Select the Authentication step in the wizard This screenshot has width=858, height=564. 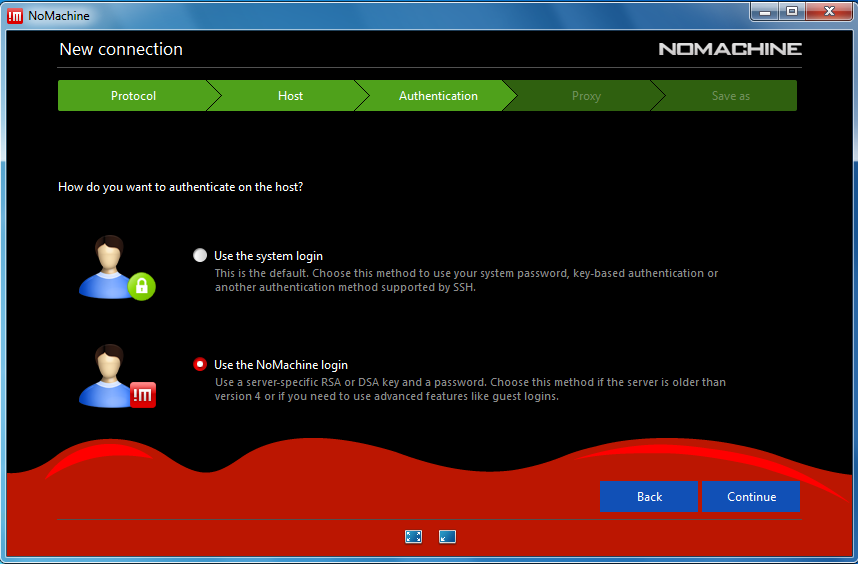point(438,96)
